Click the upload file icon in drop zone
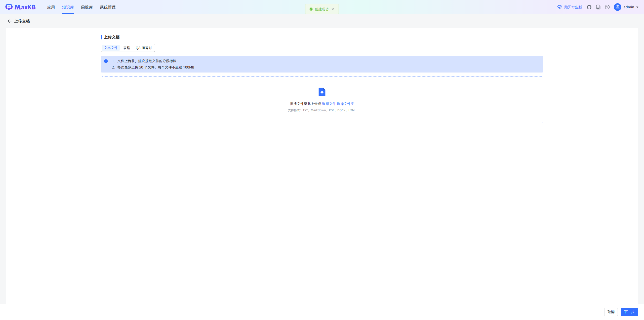This screenshot has width=644, height=320. click(x=322, y=92)
